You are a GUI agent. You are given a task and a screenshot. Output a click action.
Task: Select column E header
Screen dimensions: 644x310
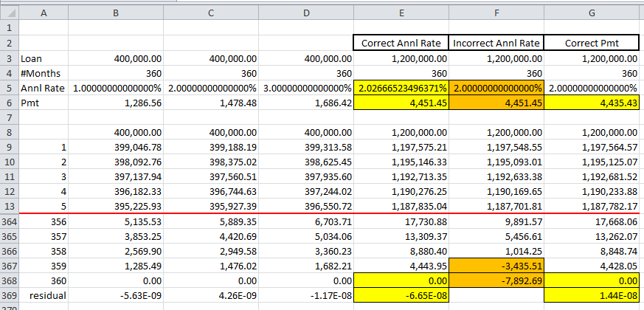pos(401,13)
